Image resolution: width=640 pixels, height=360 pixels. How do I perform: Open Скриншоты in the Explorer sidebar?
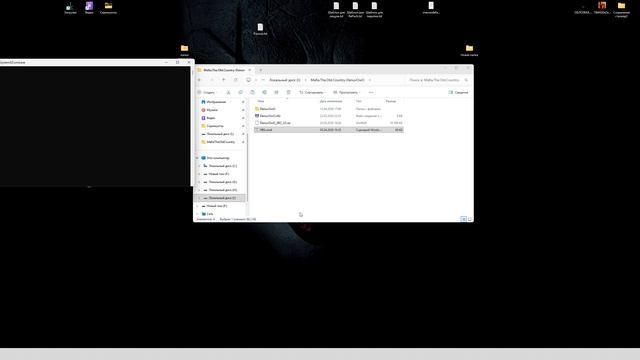click(x=215, y=126)
